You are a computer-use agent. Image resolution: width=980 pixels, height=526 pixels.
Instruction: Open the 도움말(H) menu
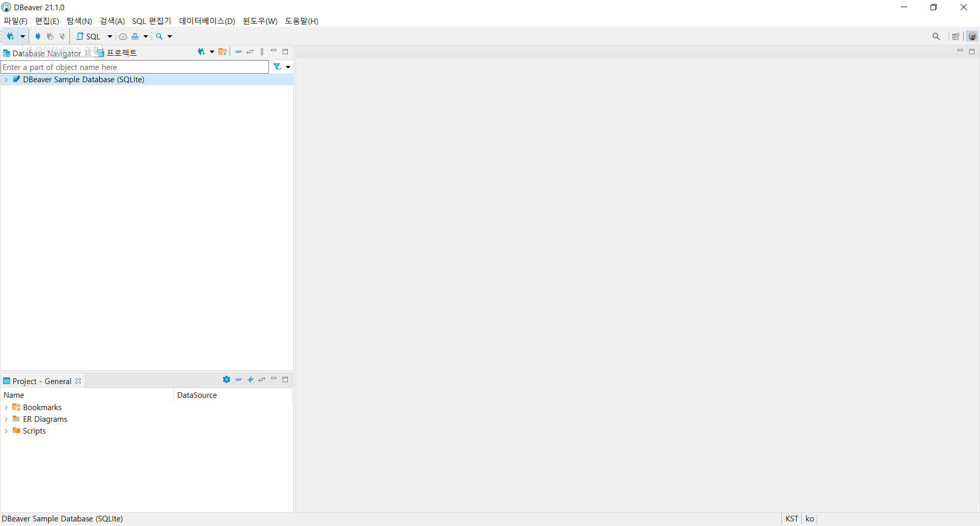[x=302, y=21]
